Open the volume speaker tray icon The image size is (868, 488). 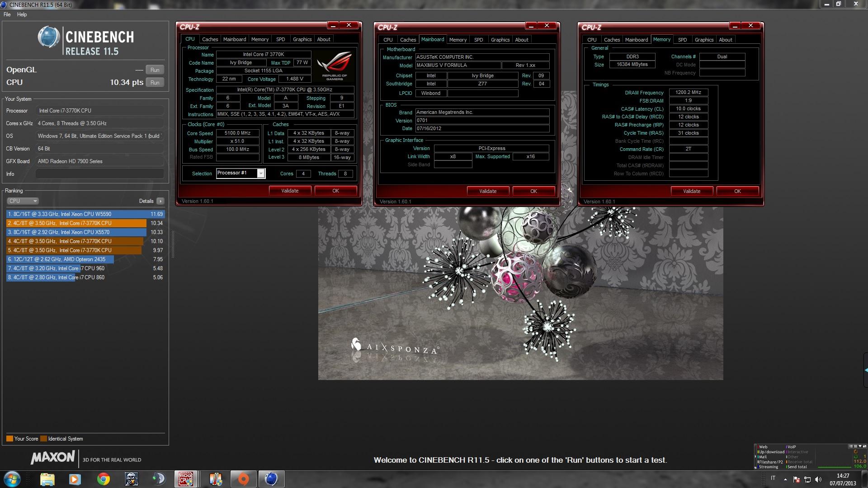818,479
